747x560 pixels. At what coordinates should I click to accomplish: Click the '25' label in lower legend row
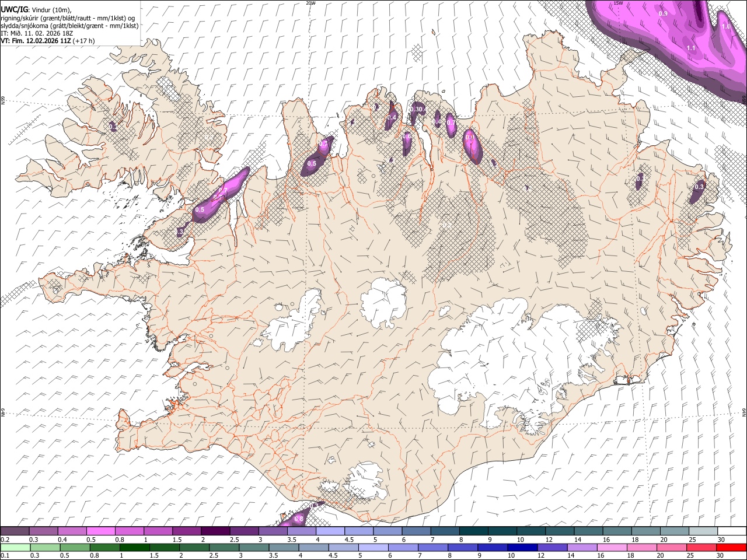click(x=690, y=556)
